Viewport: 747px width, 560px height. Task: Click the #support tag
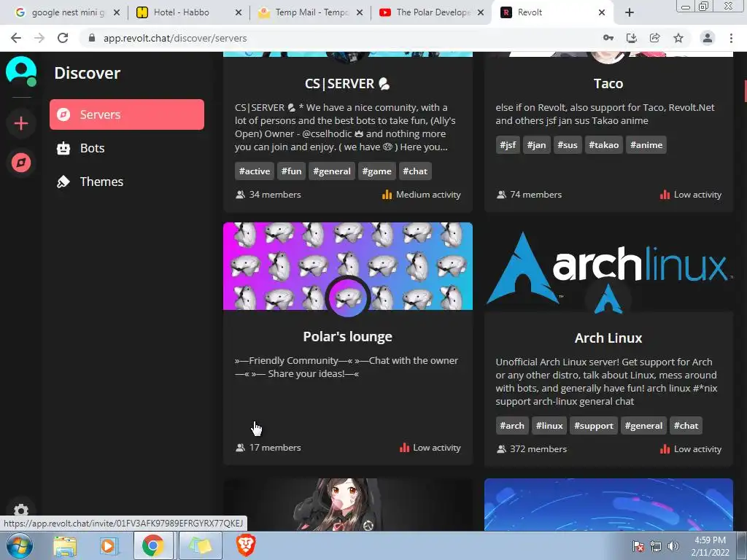(x=594, y=426)
